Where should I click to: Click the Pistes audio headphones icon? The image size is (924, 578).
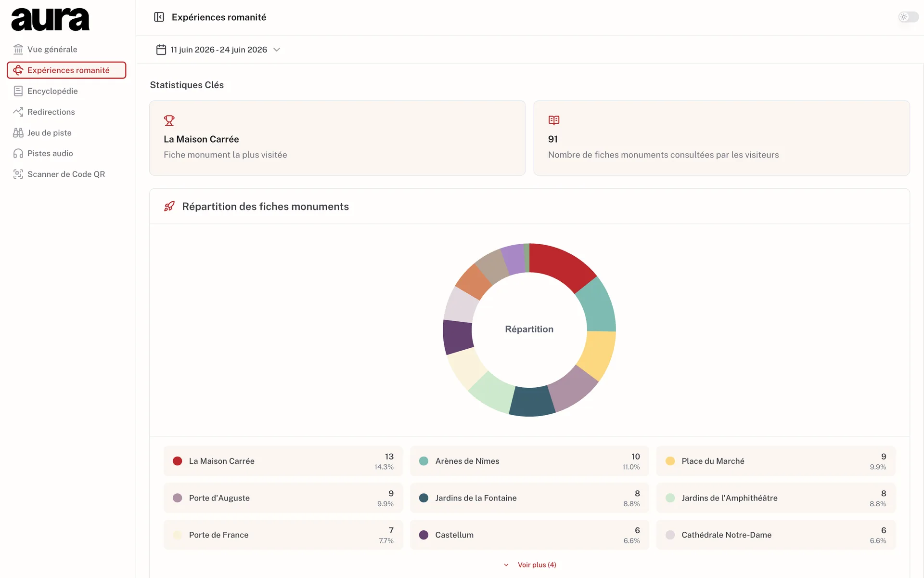click(x=18, y=153)
